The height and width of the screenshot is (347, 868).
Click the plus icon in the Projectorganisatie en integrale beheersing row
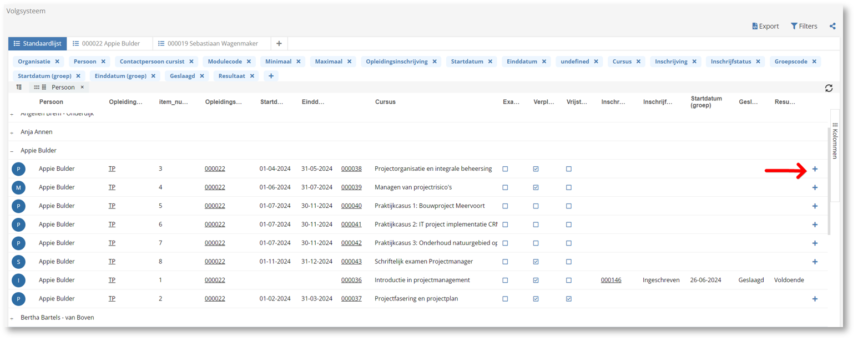click(x=815, y=169)
